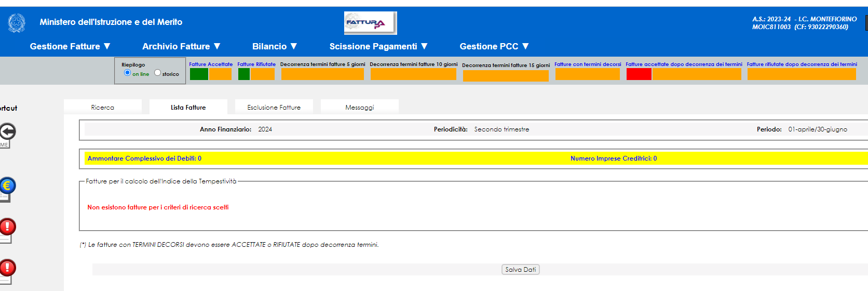Viewport: 868px width, 291px height.
Task: Click the red bar under accepted-after-deadline invoices
Action: tap(639, 74)
